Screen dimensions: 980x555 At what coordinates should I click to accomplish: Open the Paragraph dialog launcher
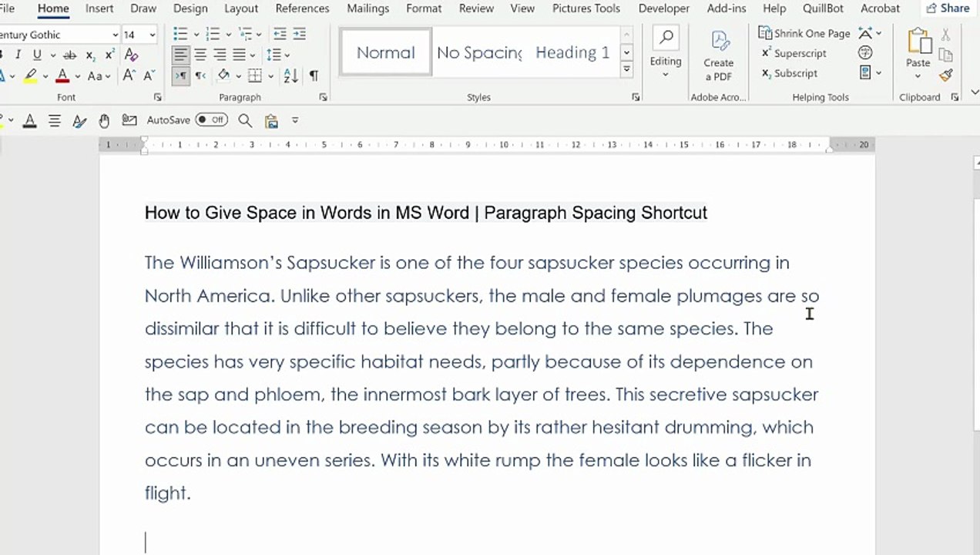coord(323,98)
